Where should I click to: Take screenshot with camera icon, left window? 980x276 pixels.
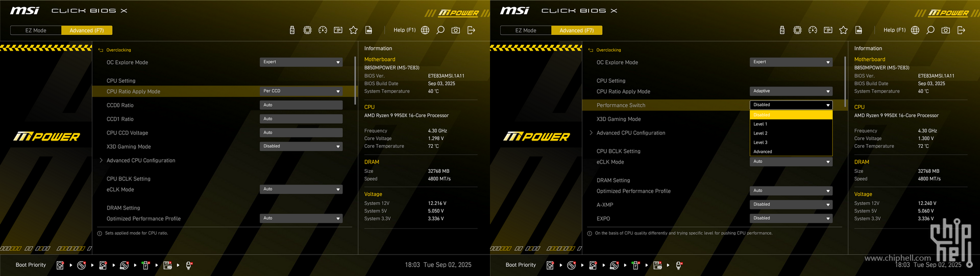pyautogui.click(x=456, y=30)
